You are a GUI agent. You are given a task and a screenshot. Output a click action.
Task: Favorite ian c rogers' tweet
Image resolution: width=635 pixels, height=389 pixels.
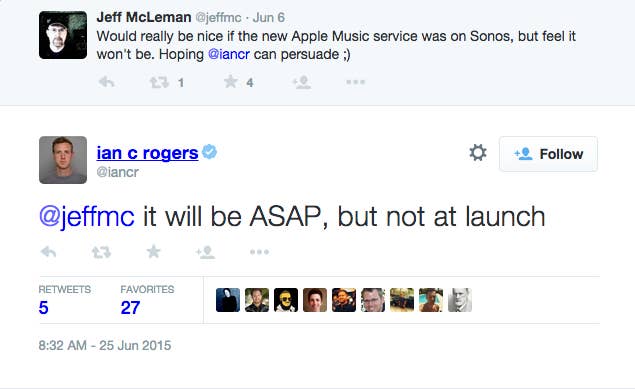coord(153,252)
